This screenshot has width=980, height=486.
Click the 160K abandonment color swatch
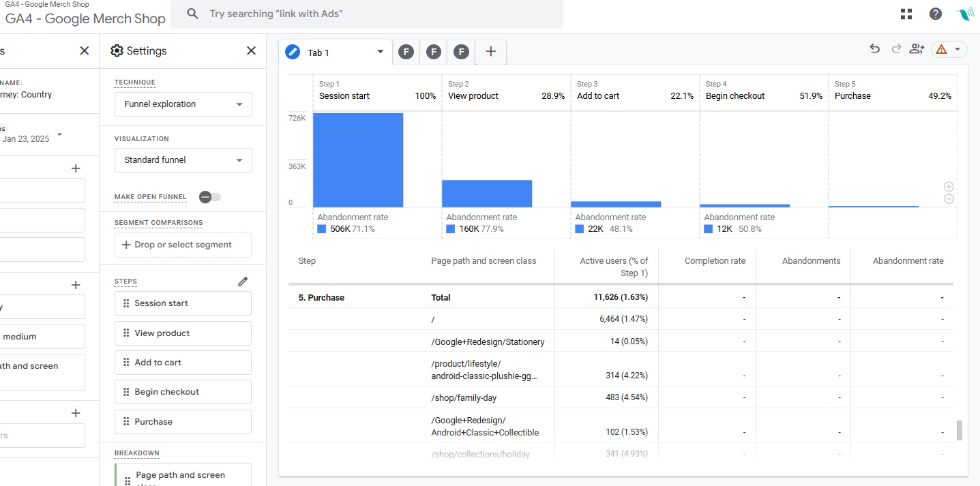pyautogui.click(x=451, y=229)
